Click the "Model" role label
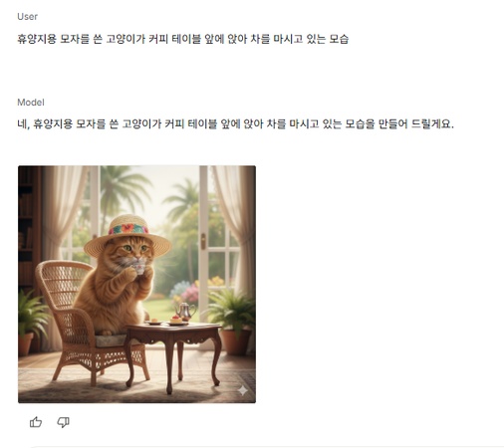The image size is (504, 448). point(31,103)
